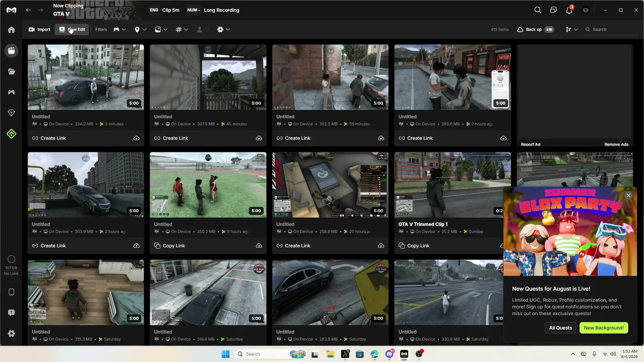The height and width of the screenshot is (362, 644).
Task: Open the Windows Start menu
Action: (225, 354)
